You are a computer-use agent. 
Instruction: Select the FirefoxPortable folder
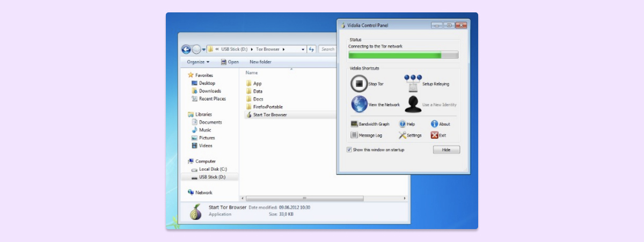[x=264, y=107]
